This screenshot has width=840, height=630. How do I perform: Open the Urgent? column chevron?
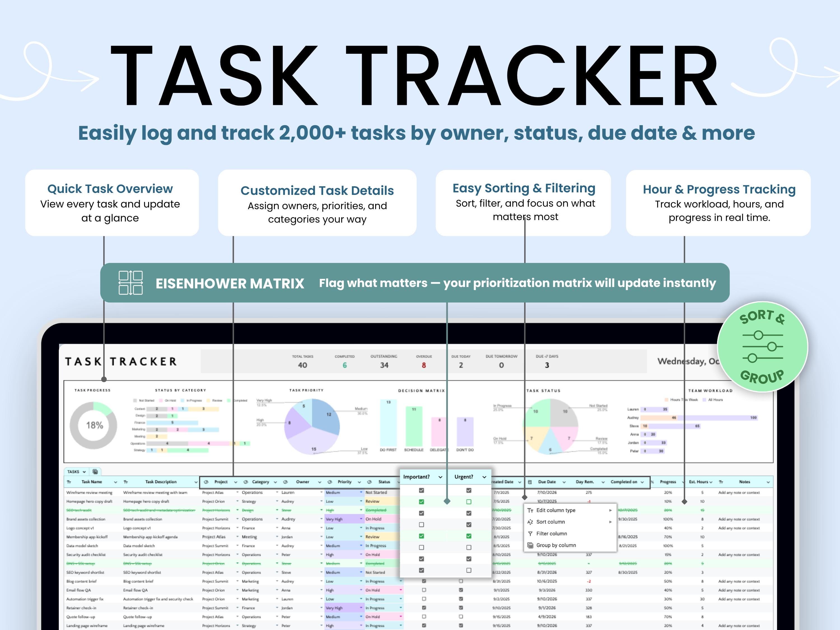(484, 477)
